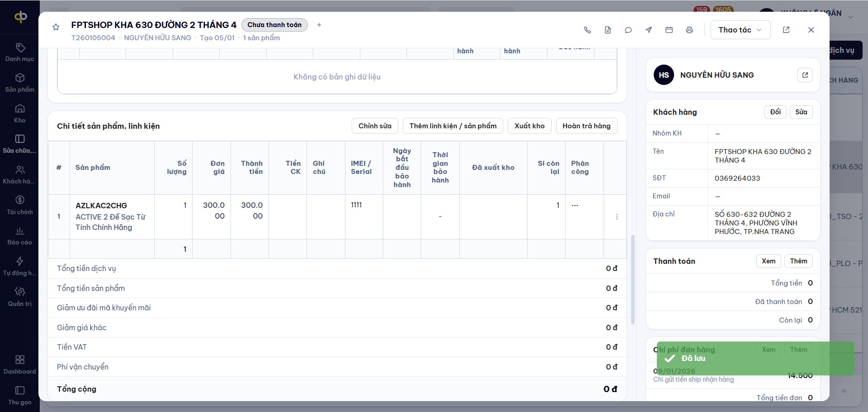Open Báo cáo in sidebar

pos(20,236)
